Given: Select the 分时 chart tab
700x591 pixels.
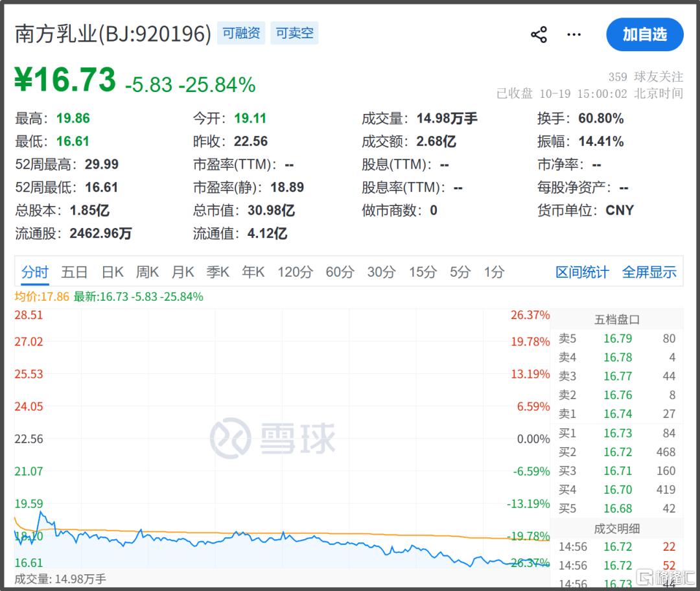Looking at the screenshot, I should (35, 272).
